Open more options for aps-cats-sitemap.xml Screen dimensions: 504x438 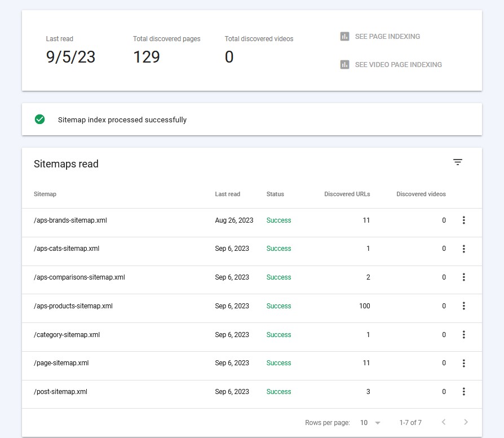coord(464,249)
